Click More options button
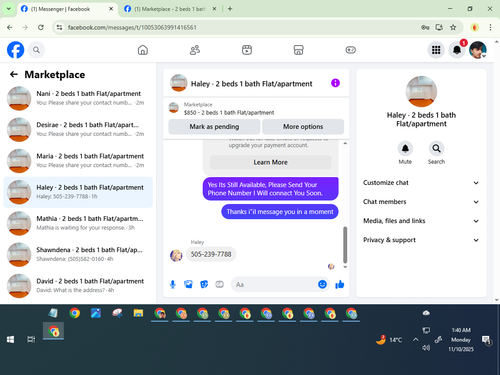Screen dimensions: 500x375 point(303,127)
